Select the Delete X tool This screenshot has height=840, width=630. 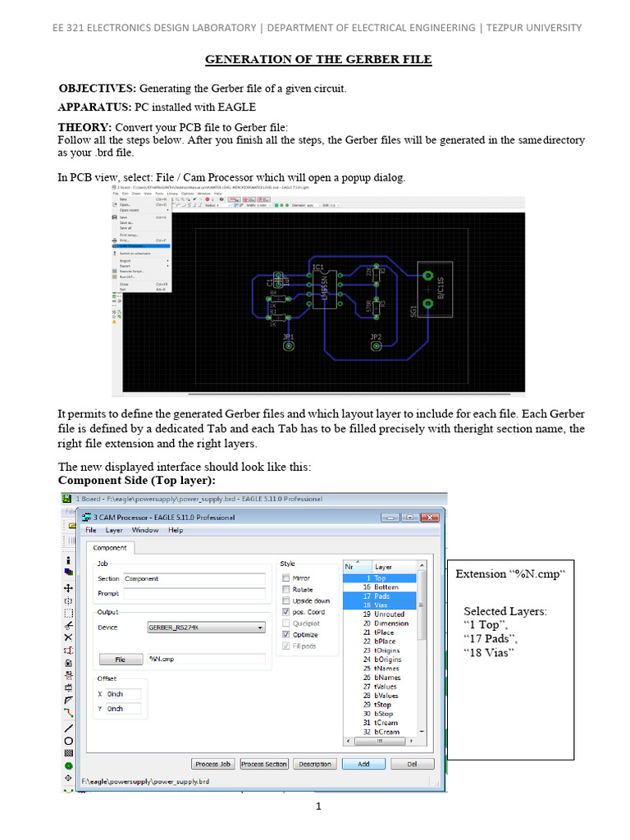coord(68,637)
